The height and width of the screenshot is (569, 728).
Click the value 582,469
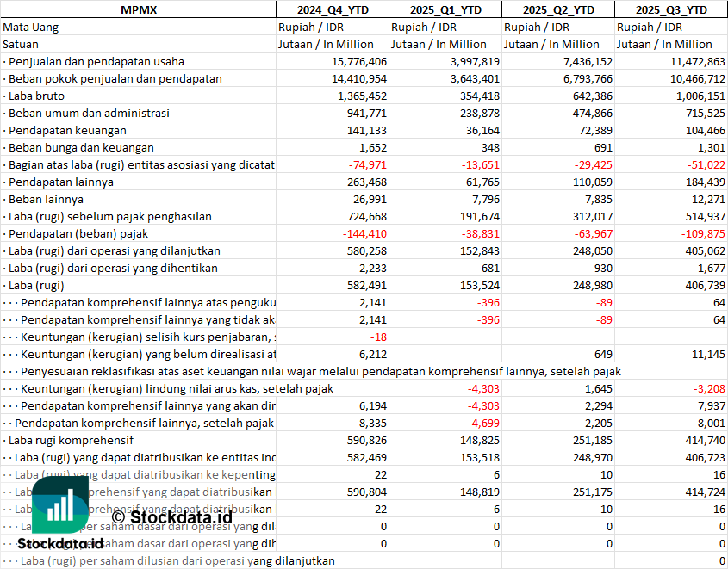tap(367, 457)
